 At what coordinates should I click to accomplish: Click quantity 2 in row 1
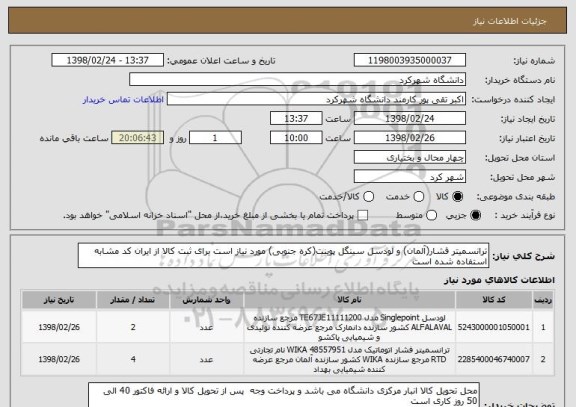(133, 327)
